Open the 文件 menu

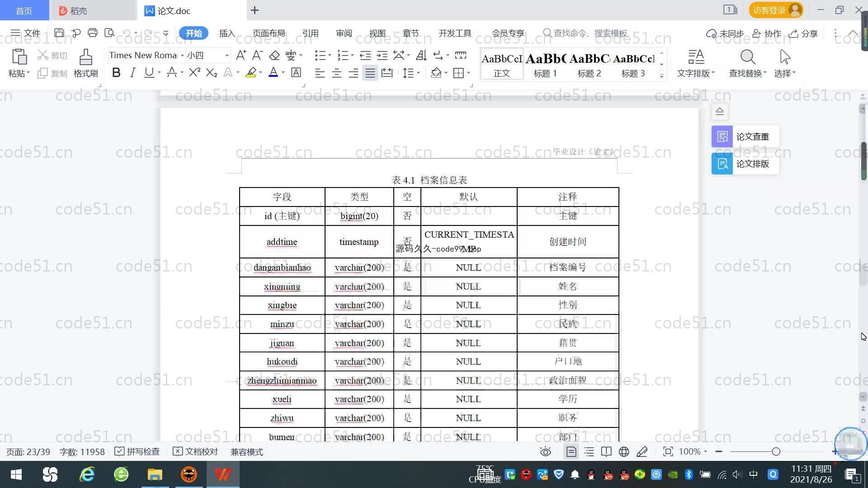point(26,33)
